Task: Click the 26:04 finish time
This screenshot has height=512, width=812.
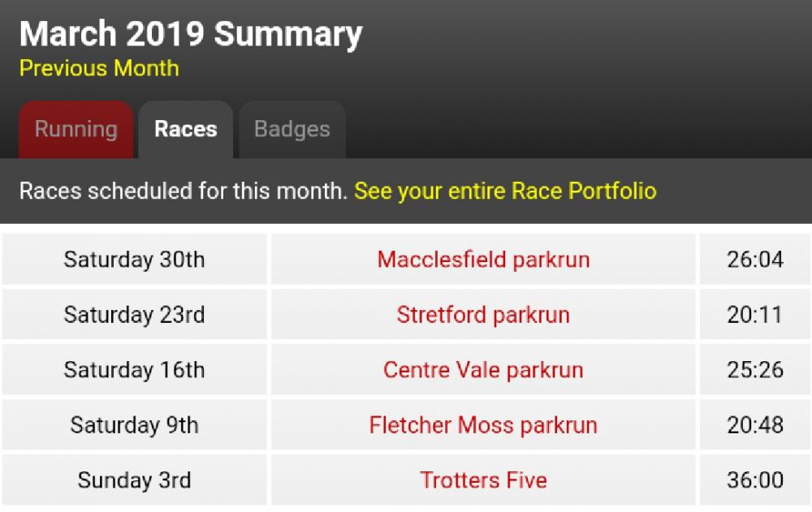Action: pyautogui.click(x=755, y=260)
